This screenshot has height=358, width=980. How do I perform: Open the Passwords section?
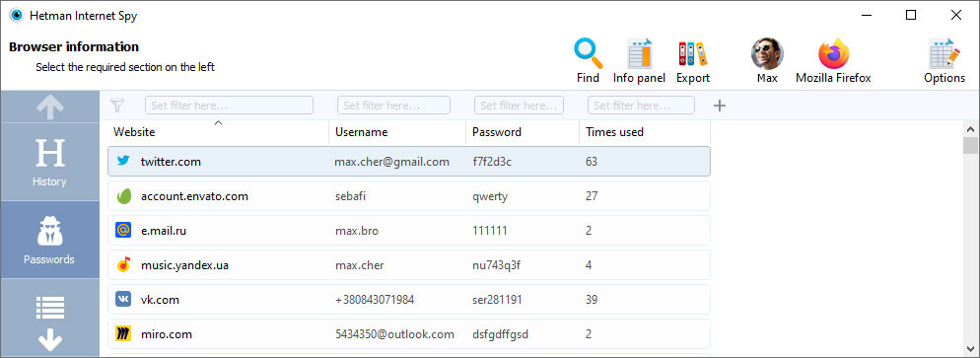pyautogui.click(x=50, y=240)
